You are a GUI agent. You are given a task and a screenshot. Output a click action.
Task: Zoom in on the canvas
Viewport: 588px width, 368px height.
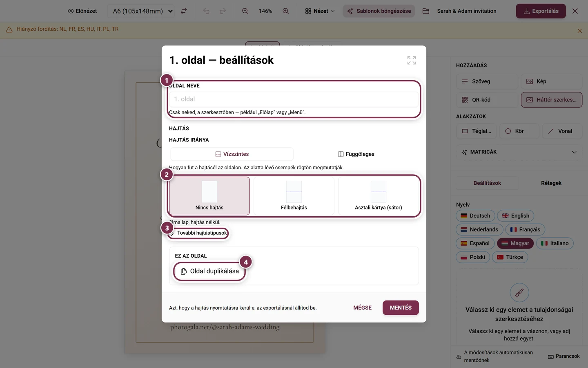[286, 11]
